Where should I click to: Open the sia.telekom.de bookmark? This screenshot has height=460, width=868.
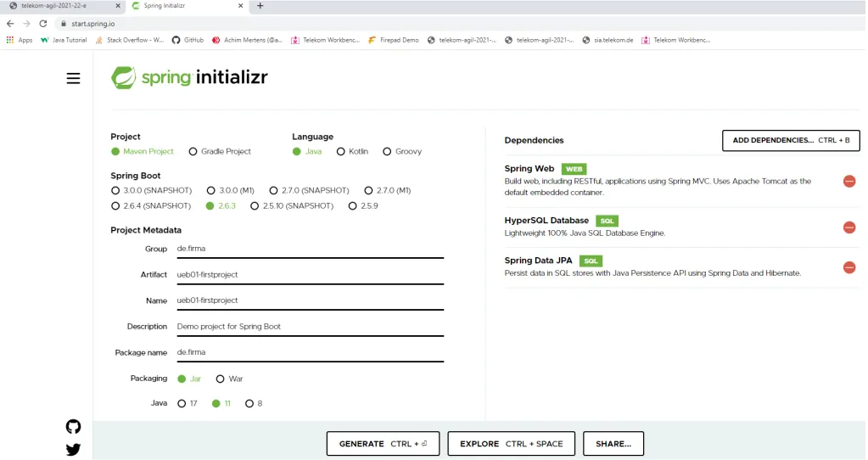pyautogui.click(x=608, y=40)
